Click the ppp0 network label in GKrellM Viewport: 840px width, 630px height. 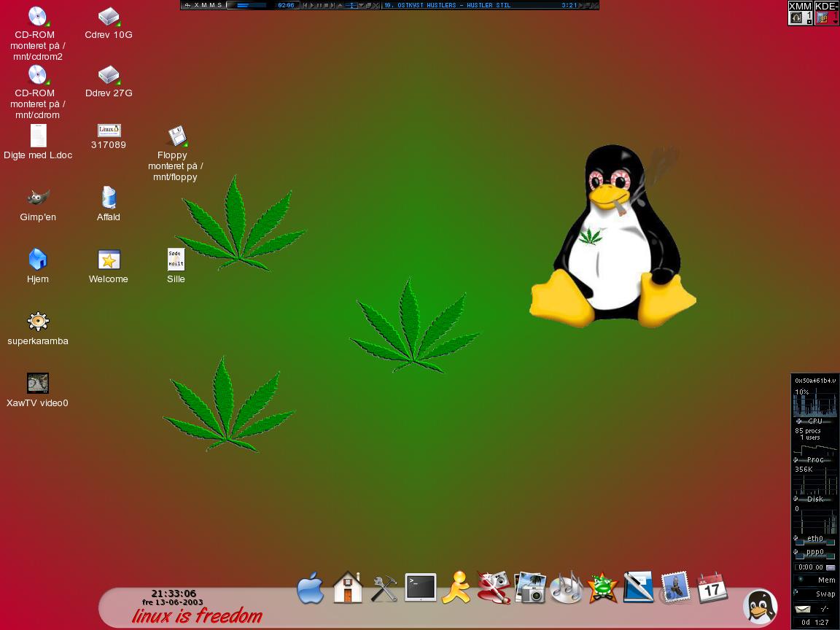[815, 552]
